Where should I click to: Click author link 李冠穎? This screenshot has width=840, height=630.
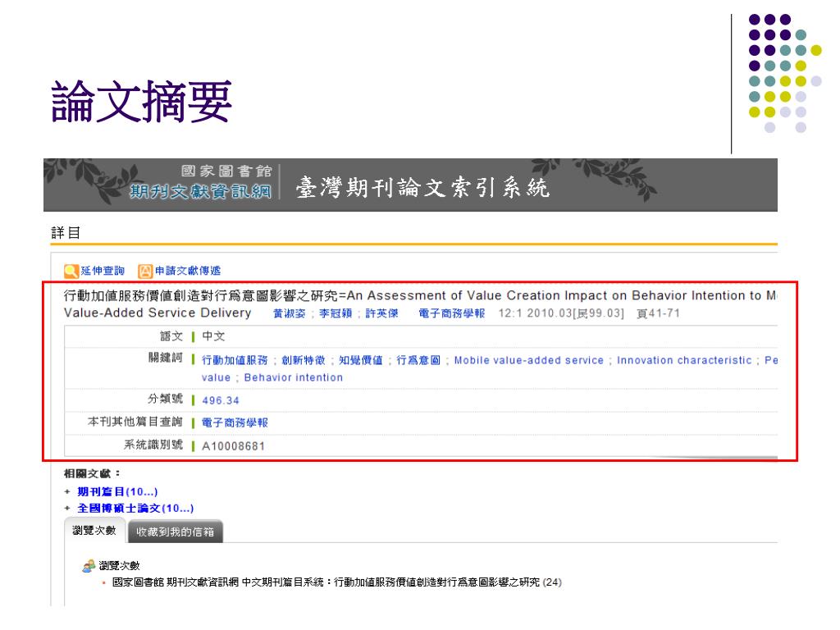pyautogui.click(x=336, y=313)
